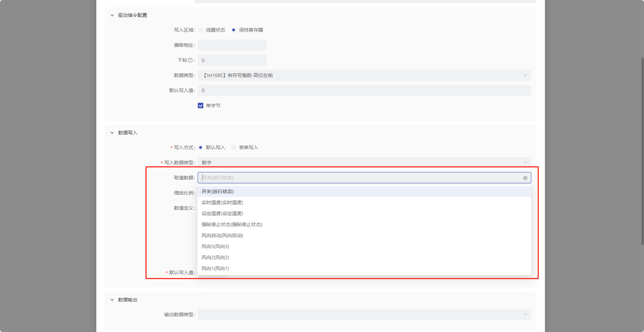This screenshot has height=332, width=644.
Task: Choose 风向3(风向3) from the list
Action: (364, 246)
